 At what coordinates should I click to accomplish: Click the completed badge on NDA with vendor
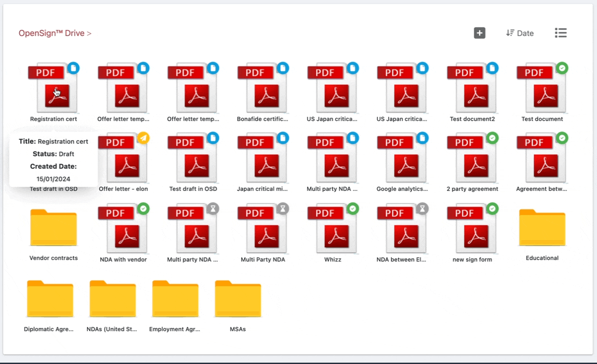pyautogui.click(x=143, y=209)
